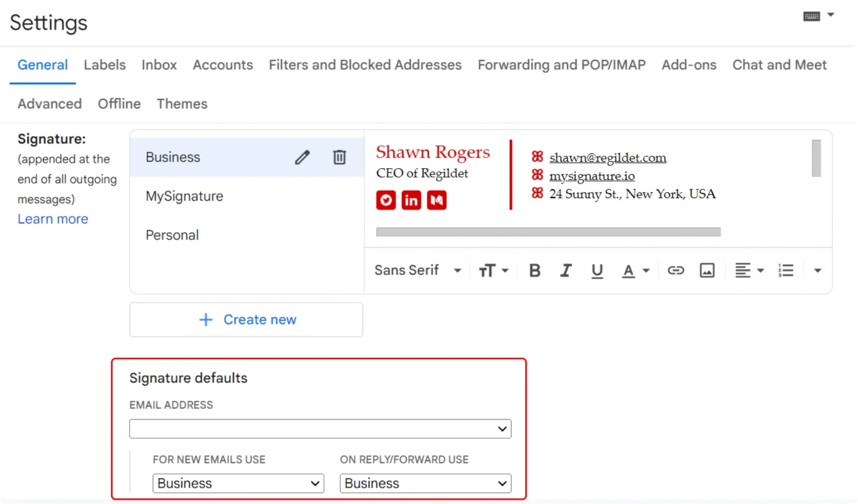Click the shawn@regildet.com email link
This screenshot has width=858, height=504.
click(608, 158)
